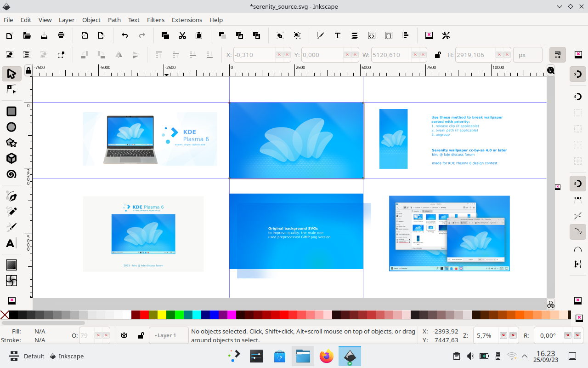Open the px units dropdown
588x368 pixels.
tap(527, 55)
